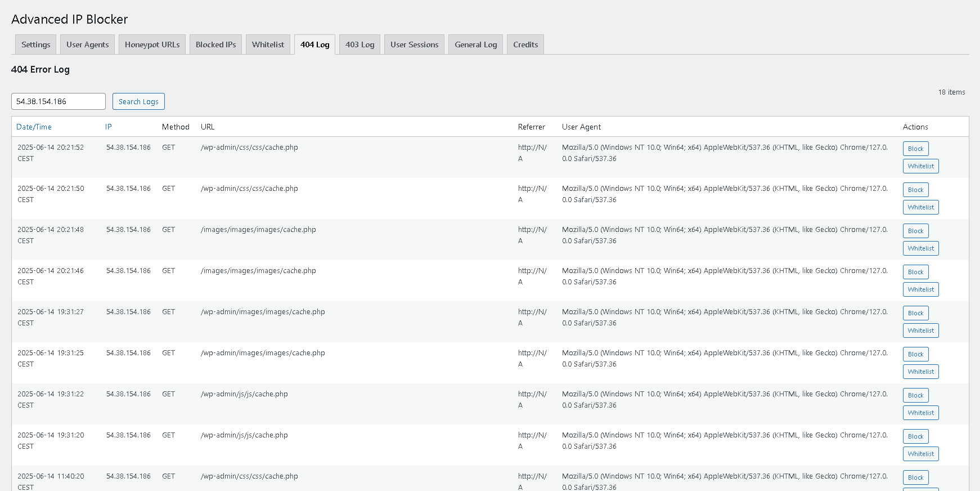
Task: Click the referrer cell in the 19:31:20 row
Action: (x=532, y=440)
